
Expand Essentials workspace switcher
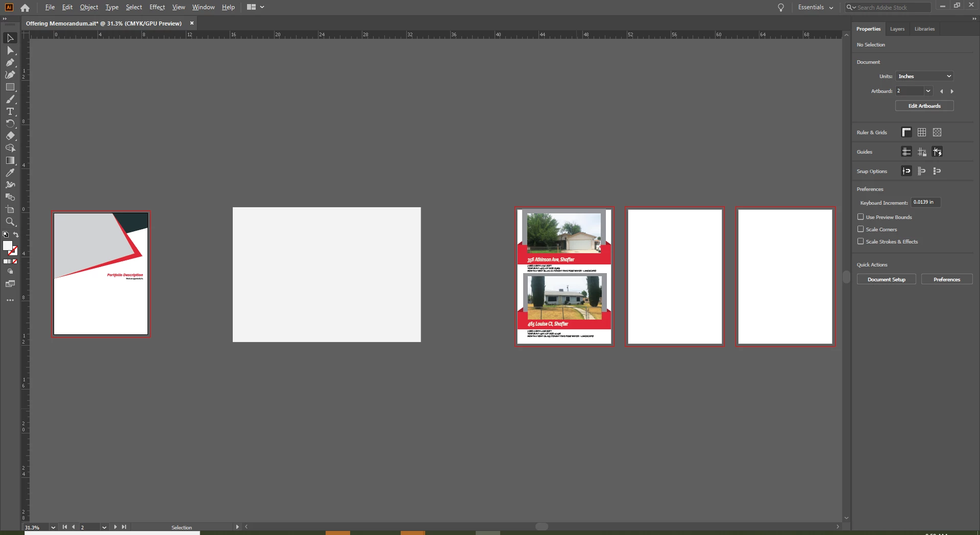815,8
